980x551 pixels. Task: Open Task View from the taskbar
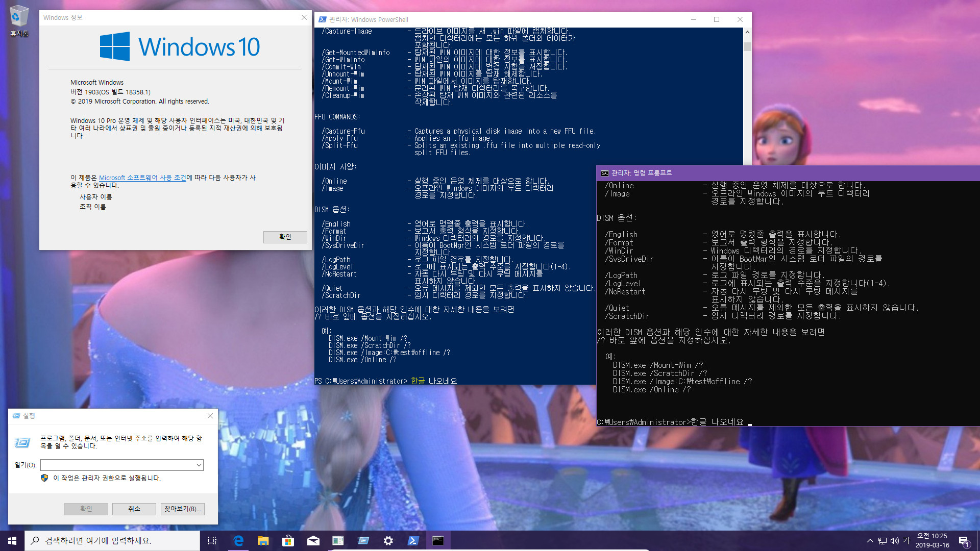(x=212, y=541)
